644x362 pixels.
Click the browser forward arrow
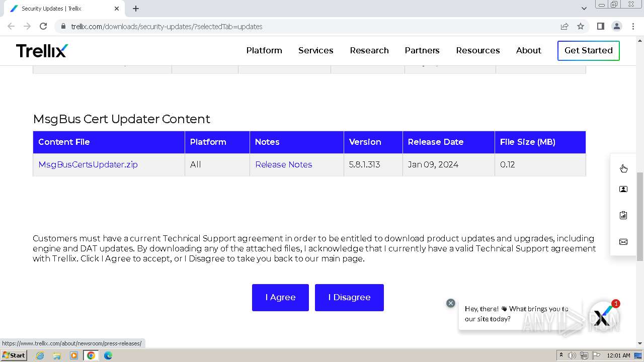(x=27, y=26)
